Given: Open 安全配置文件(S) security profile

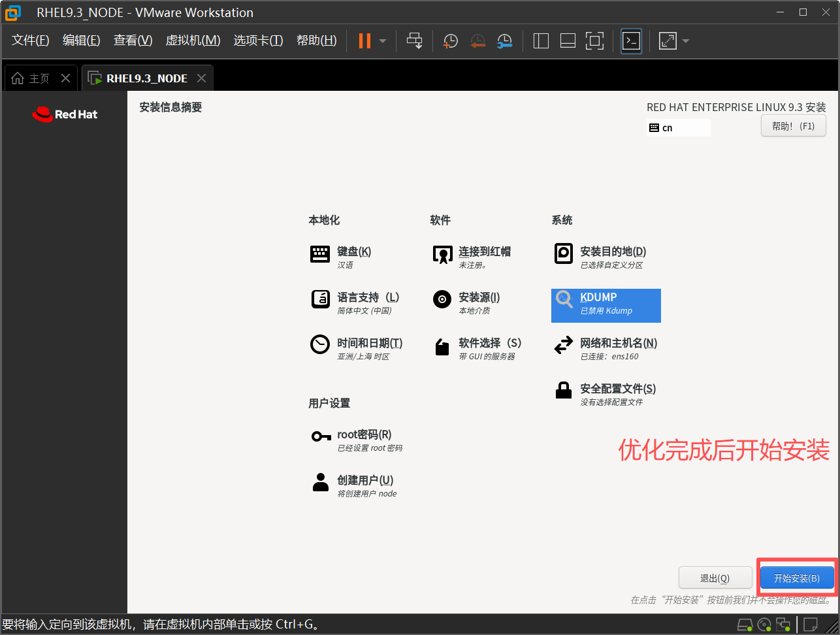Looking at the screenshot, I should coord(605,395).
